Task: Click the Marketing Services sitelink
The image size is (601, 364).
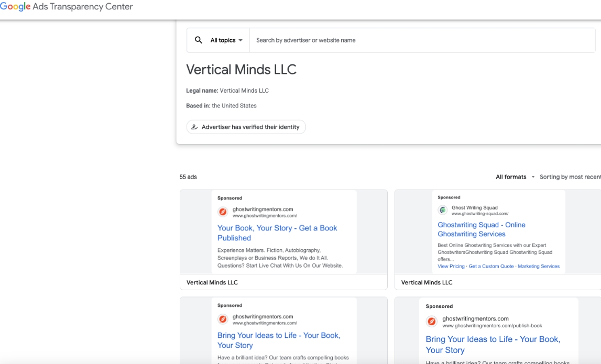Action: pyautogui.click(x=539, y=266)
